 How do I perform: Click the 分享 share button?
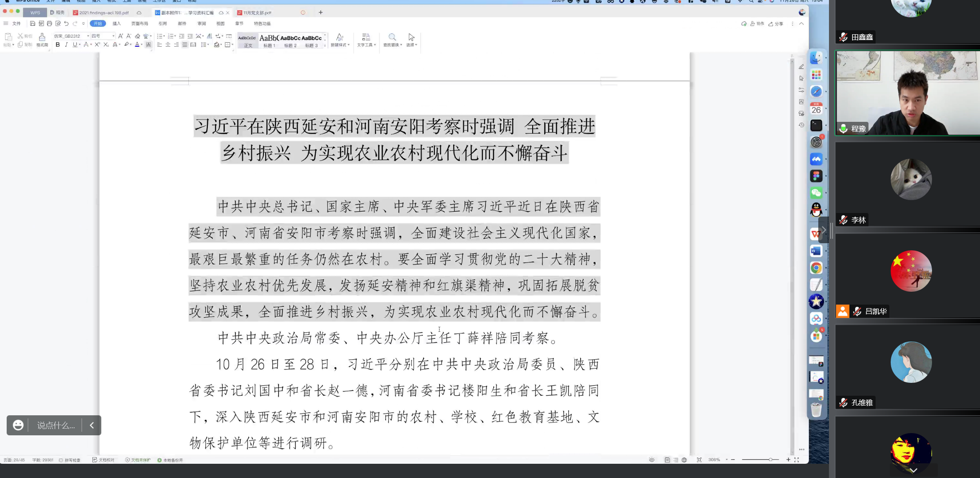(x=776, y=24)
